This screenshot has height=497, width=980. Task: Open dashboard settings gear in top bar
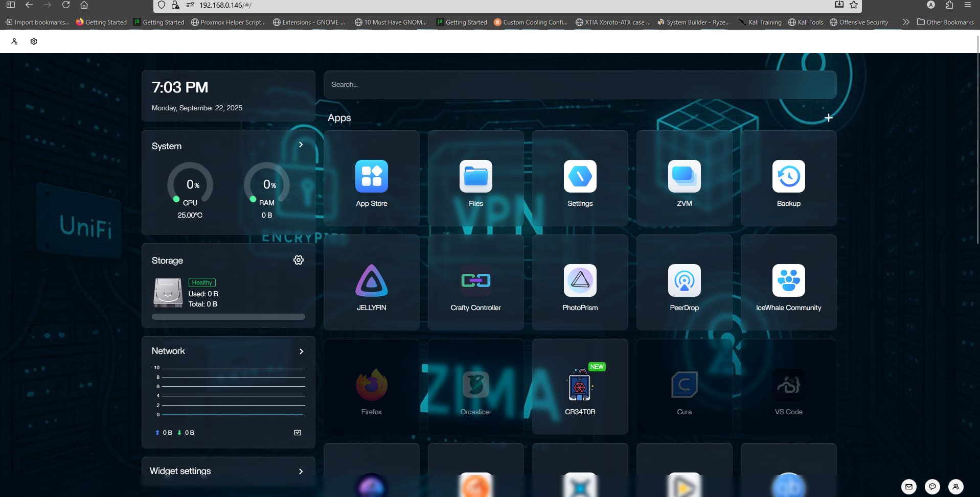[34, 41]
